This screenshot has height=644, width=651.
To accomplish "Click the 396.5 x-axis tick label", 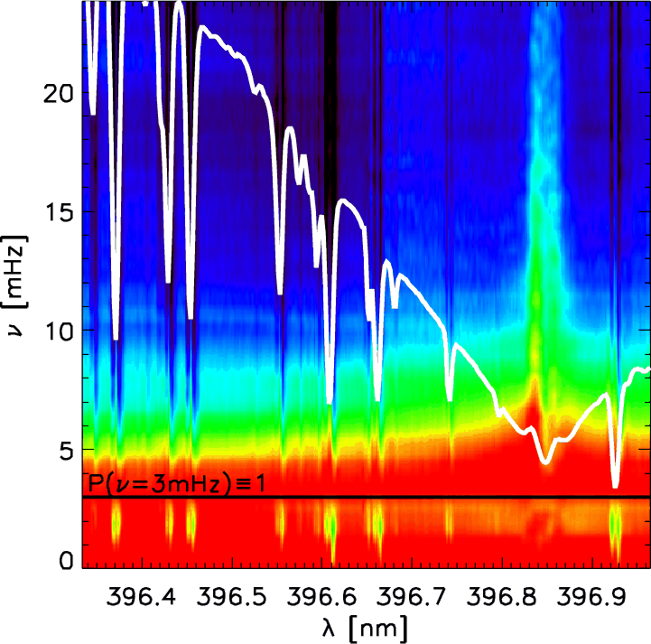I will coord(234,596).
